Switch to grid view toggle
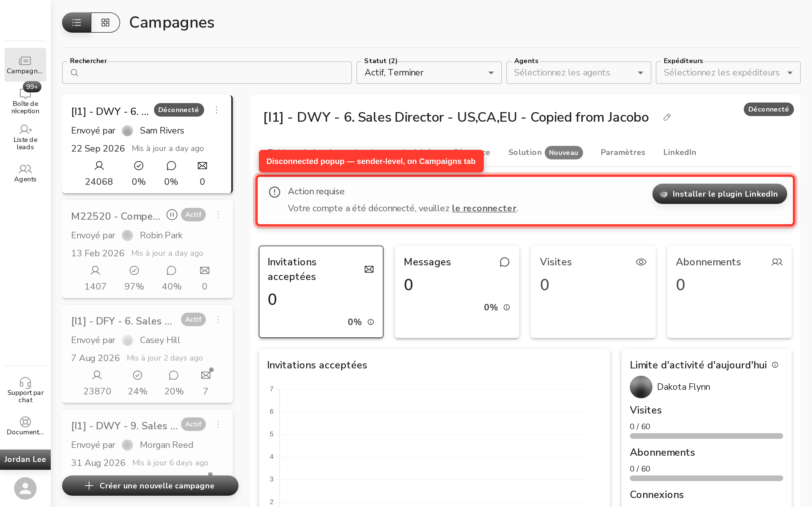 [x=105, y=23]
